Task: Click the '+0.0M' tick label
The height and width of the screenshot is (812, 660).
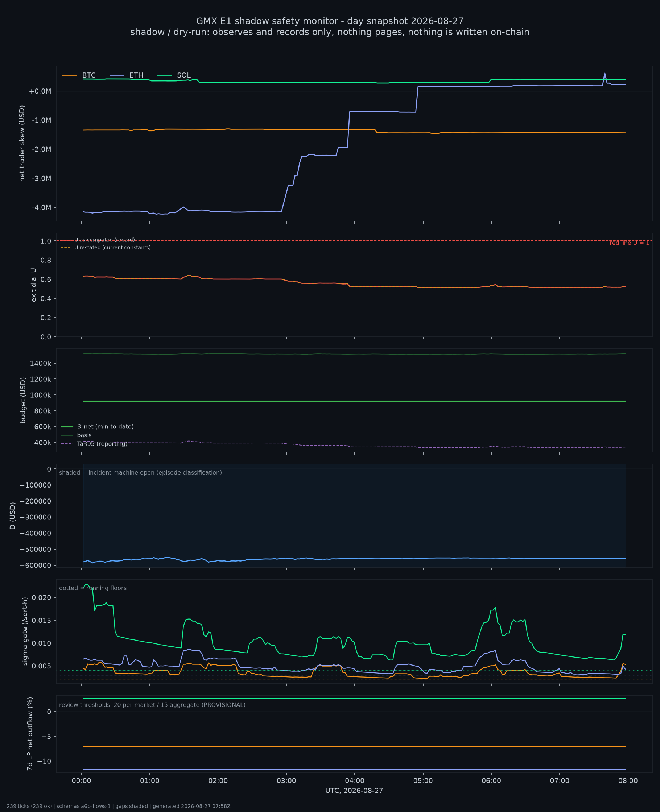Action: click(40, 91)
